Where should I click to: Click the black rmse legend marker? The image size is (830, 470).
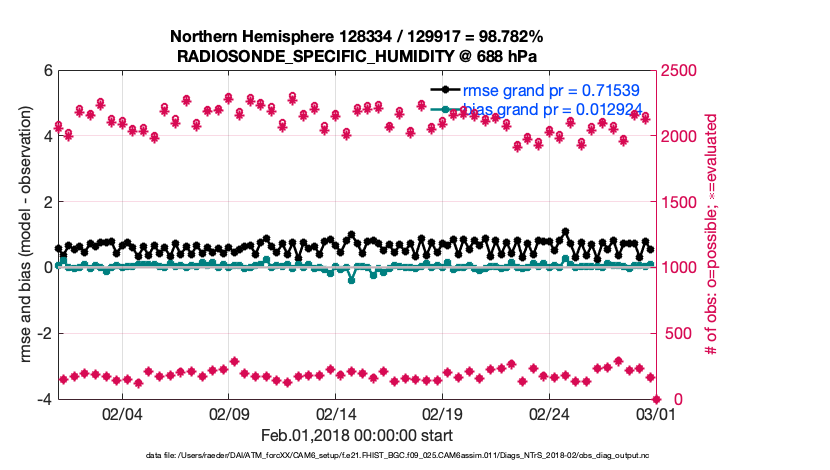(445, 90)
